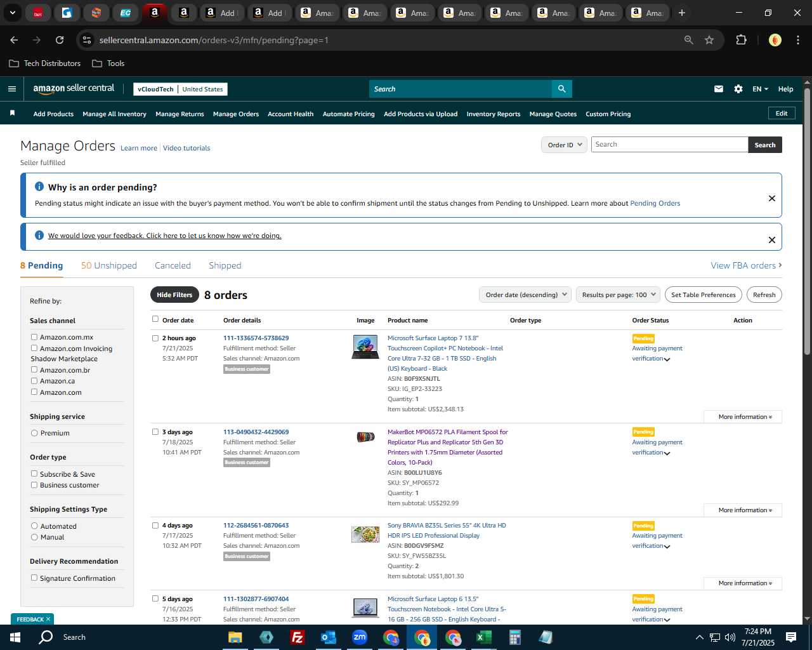The width and height of the screenshot is (812, 650).
Task: Select Automated shipping settings type
Action: click(34, 526)
